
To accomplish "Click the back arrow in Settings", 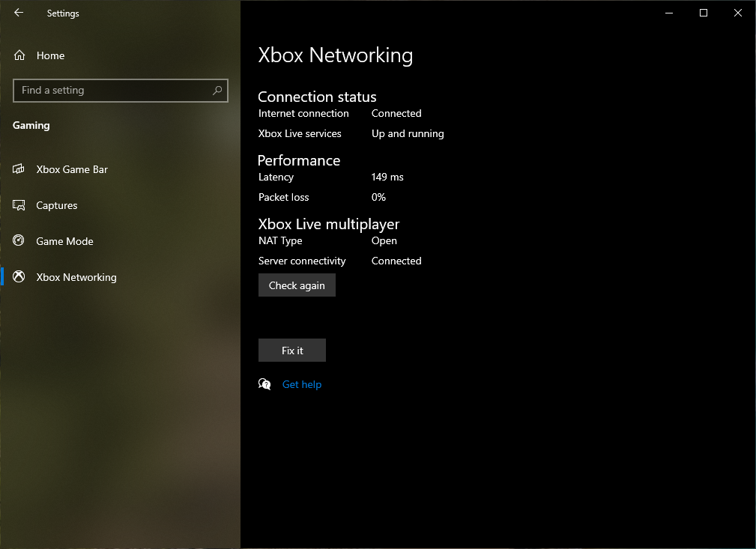I will (x=19, y=13).
